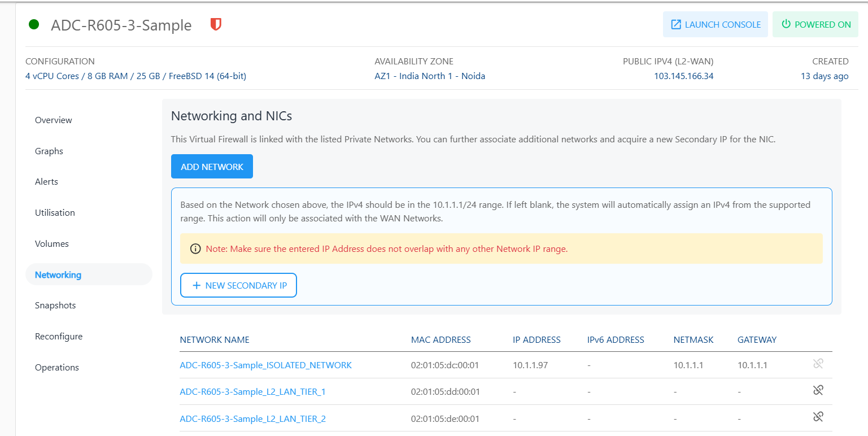The height and width of the screenshot is (436, 868).
Task: Go to the Graphs section
Action: 49,151
